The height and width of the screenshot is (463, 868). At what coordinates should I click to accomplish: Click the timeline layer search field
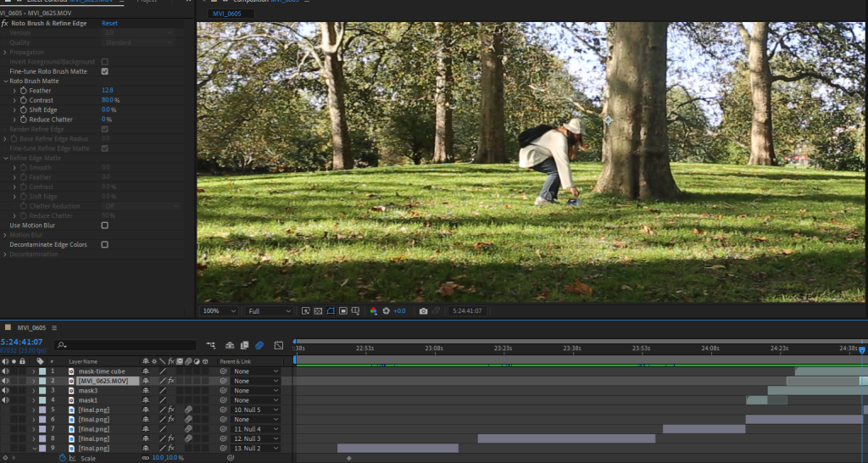coord(125,345)
